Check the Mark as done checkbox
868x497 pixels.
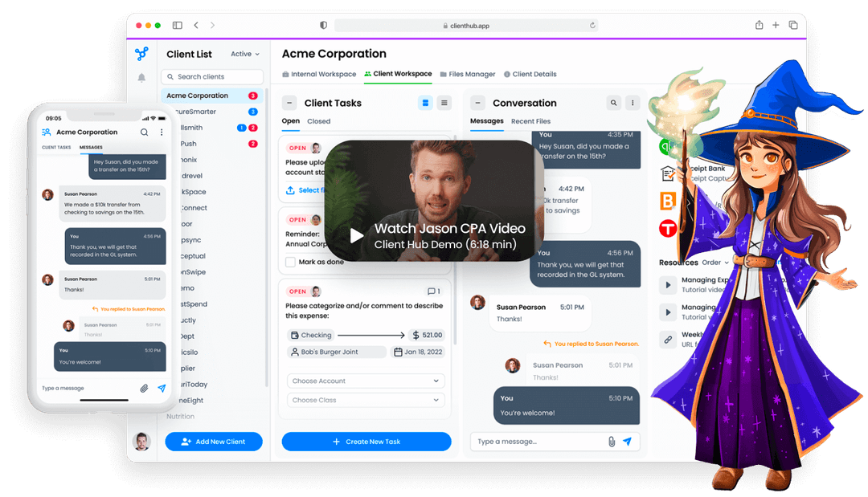289,262
